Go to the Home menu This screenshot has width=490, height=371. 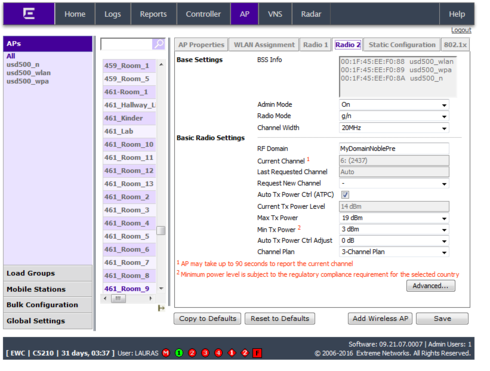[75, 14]
